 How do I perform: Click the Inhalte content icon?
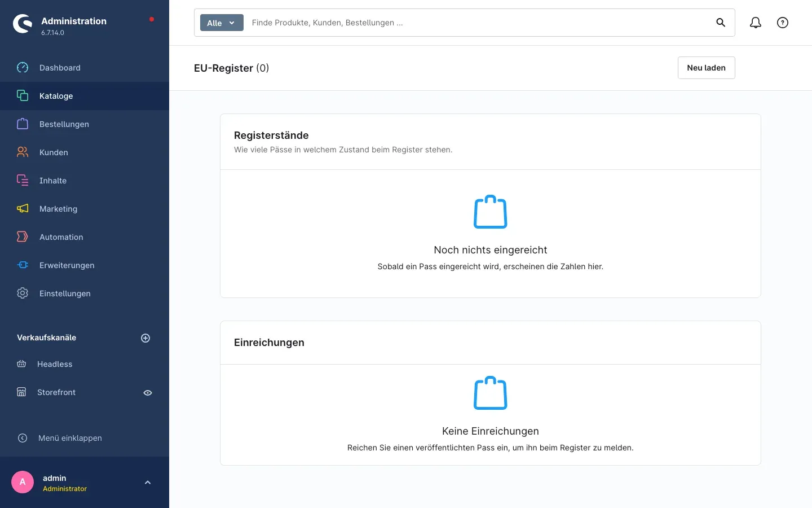pyautogui.click(x=23, y=181)
